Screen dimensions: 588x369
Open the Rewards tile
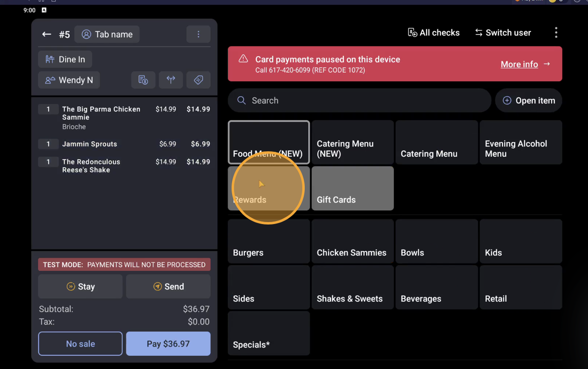coord(269,188)
